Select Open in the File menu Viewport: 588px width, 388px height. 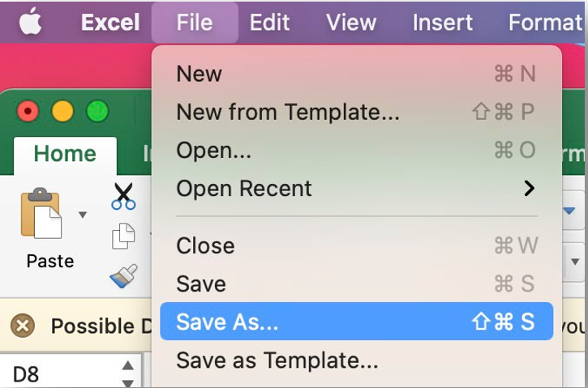[x=213, y=151]
